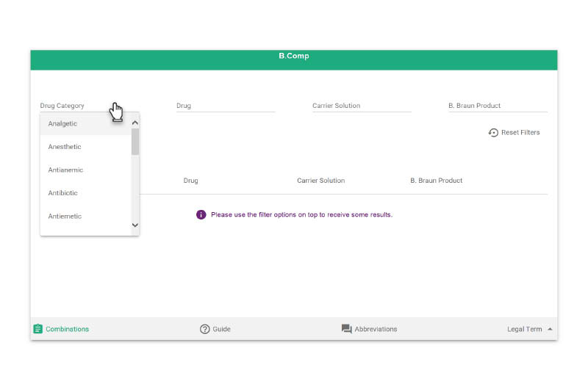This screenshot has height=392, width=588.
Task: Click the Carrier Solution column header
Action: click(320, 181)
